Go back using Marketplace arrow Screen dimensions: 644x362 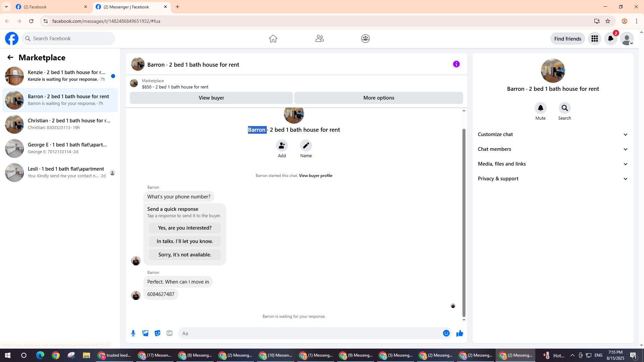(10, 58)
